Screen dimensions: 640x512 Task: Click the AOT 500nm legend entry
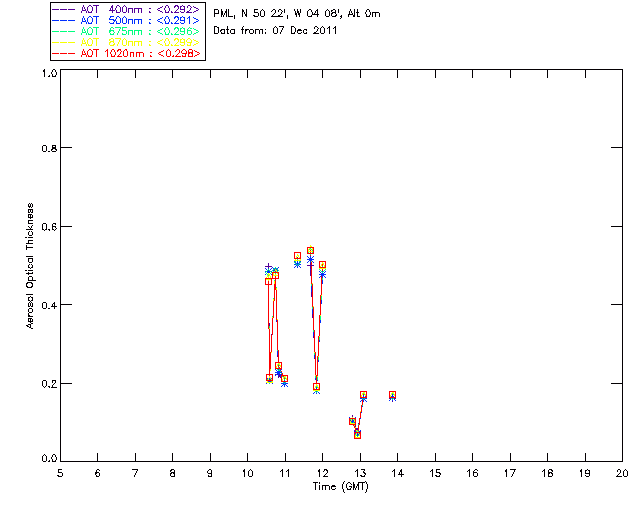coord(126,20)
